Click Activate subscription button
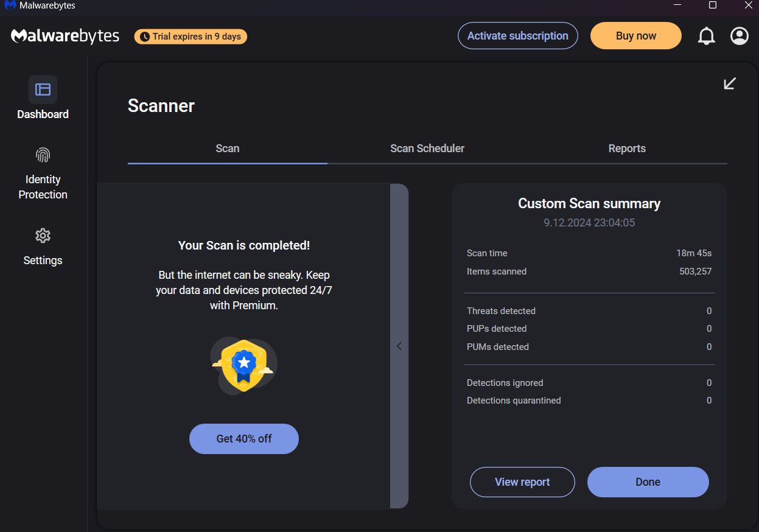The image size is (759, 532). pos(518,36)
